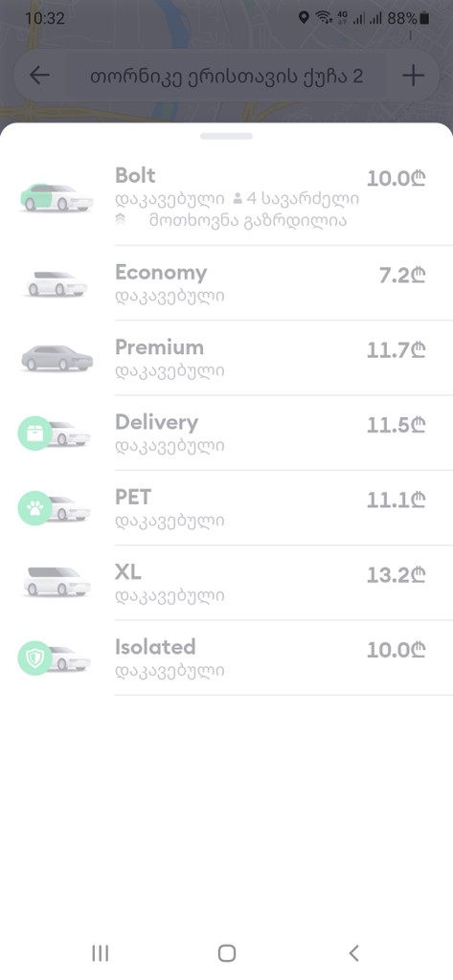Tap the PET ride price 11.1

tap(396, 500)
